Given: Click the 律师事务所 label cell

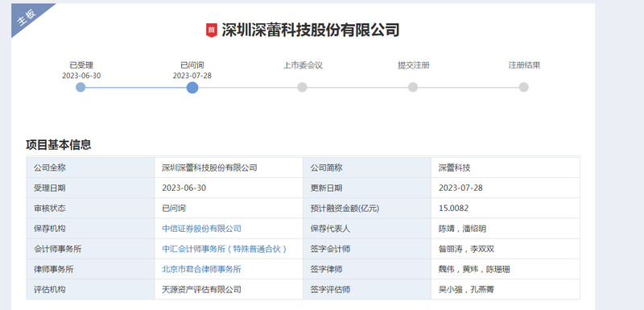Looking at the screenshot, I should click(90, 270).
